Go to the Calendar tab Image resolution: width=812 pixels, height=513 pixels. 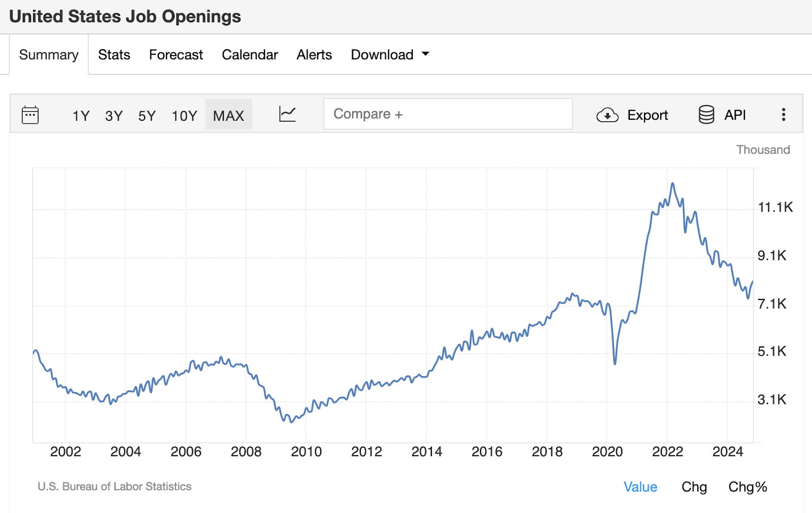tap(250, 55)
